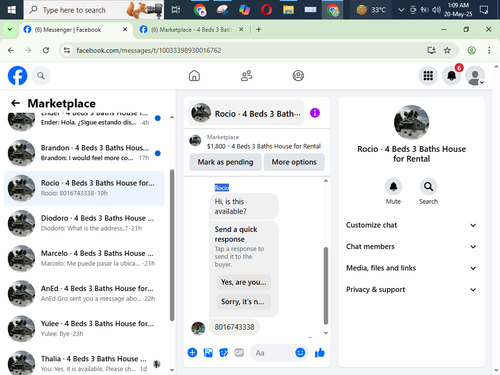Go to Home feed icon
The width and height of the screenshot is (500, 375).
pyautogui.click(x=194, y=76)
